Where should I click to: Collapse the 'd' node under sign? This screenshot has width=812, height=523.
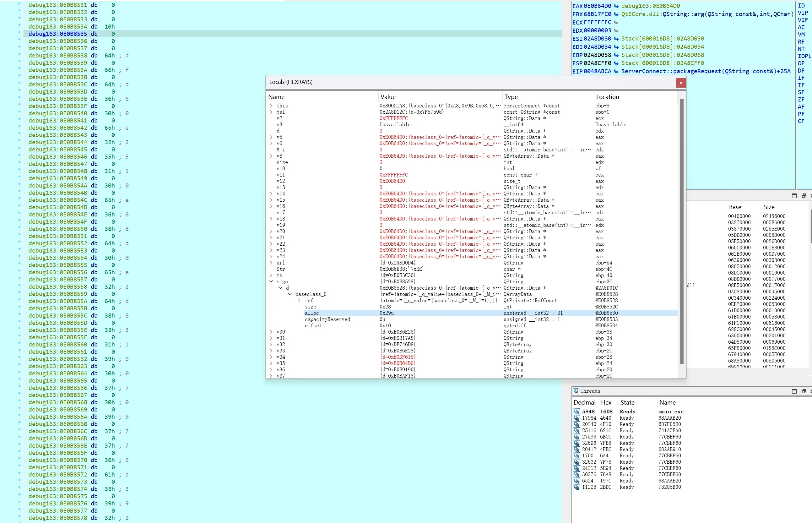point(280,288)
